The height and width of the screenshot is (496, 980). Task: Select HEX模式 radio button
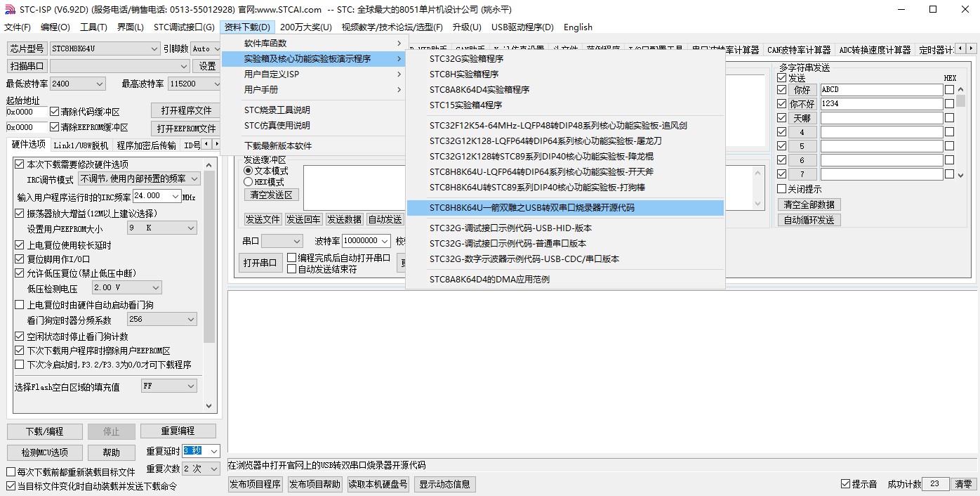point(248,182)
